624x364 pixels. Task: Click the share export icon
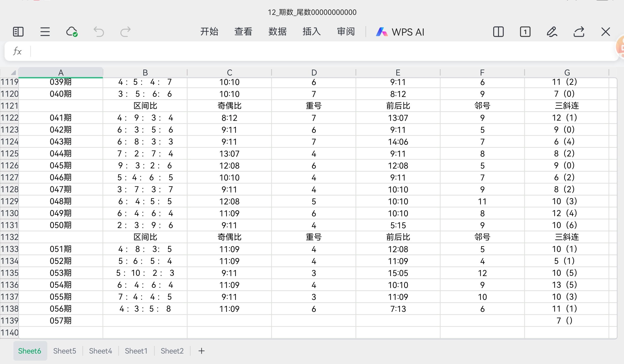(x=579, y=32)
